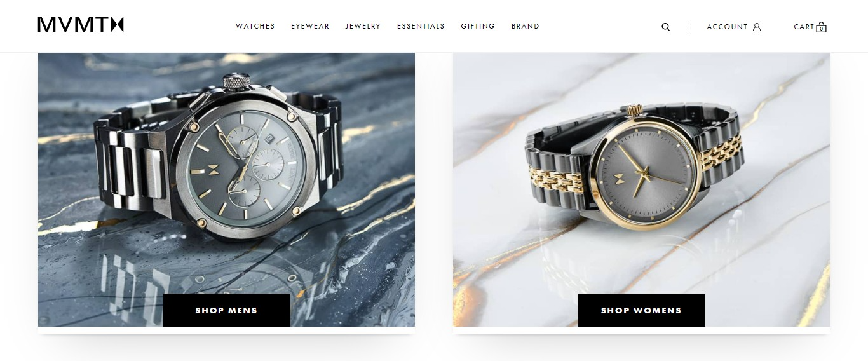Click the dotted divider beside Account
Screen dimensions: 868x361
[691, 27]
